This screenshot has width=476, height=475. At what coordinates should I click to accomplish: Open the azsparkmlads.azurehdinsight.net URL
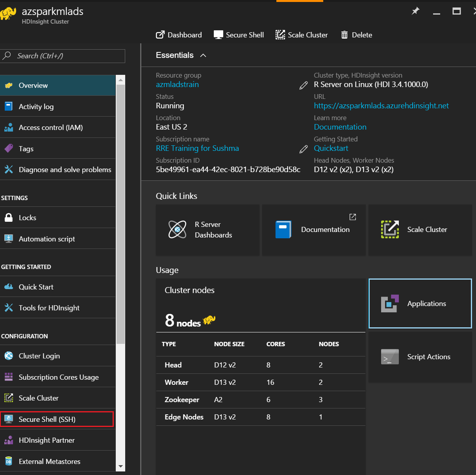point(381,106)
